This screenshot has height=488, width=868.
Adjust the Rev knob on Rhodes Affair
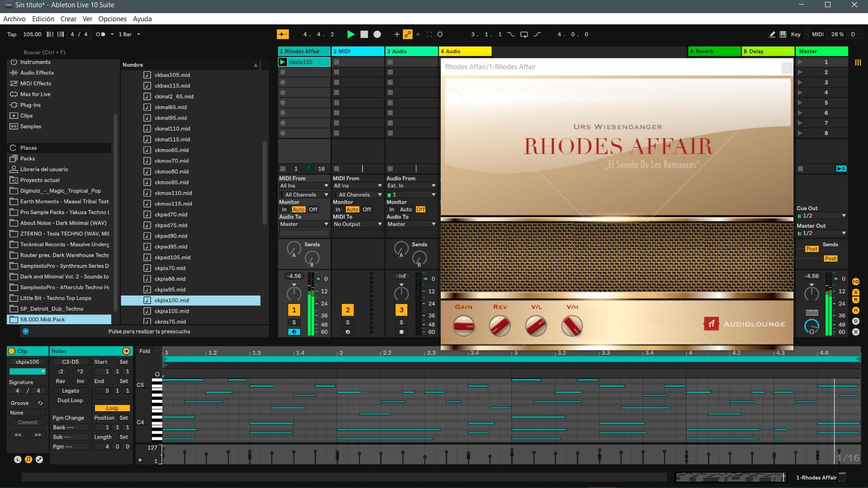pos(500,325)
